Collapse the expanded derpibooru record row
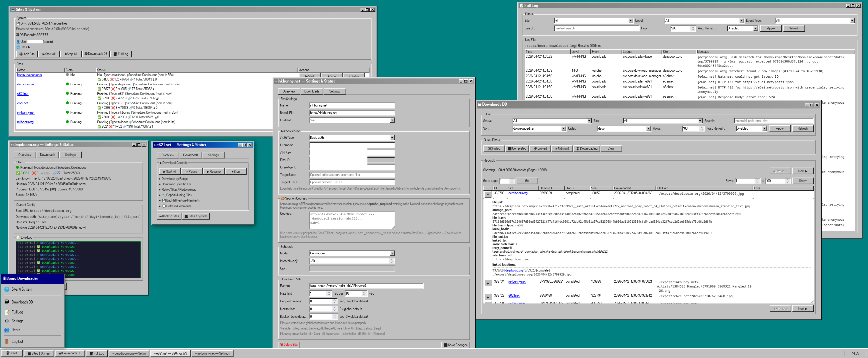Viewport: 868px width, 358px height. coord(488,194)
